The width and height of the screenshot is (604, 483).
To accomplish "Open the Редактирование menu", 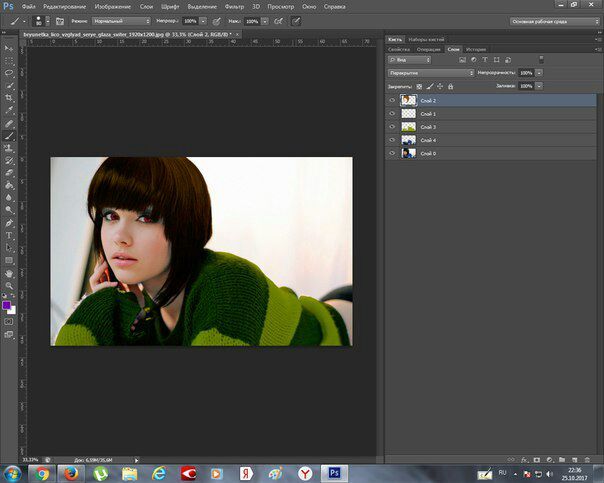I will click(x=64, y=7).
